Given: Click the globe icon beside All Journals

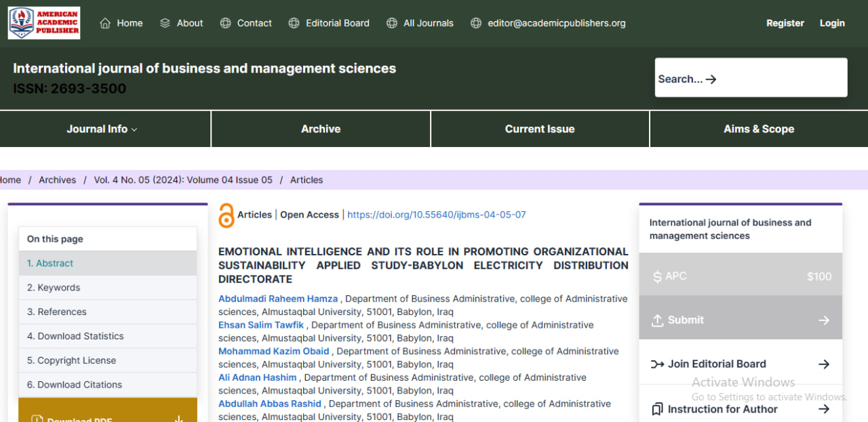Looking at the screenshot, I should coord(391,23).
